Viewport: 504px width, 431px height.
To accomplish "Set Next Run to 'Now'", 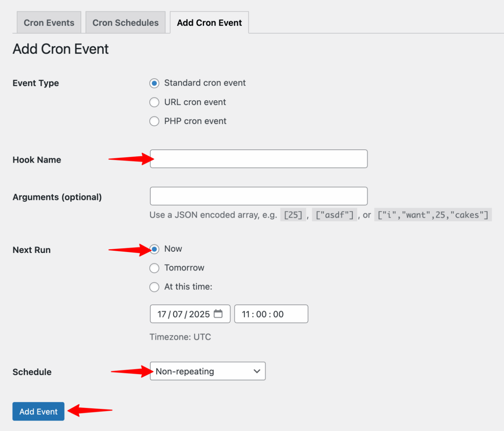I will pyautogui.click(x=154, y=249).
